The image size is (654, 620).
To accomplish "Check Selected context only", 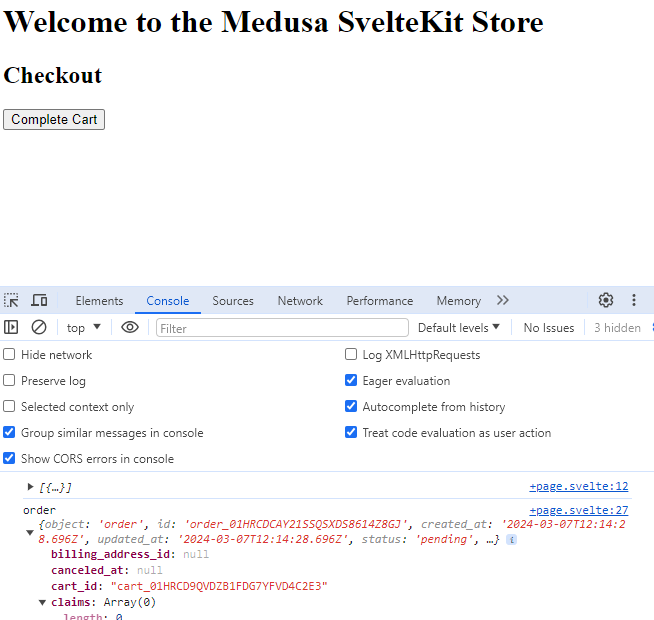I will 9,406.
